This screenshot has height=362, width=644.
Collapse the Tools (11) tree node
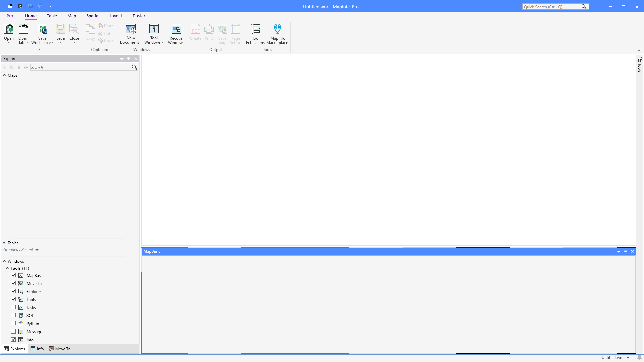[x=8, y=268]
